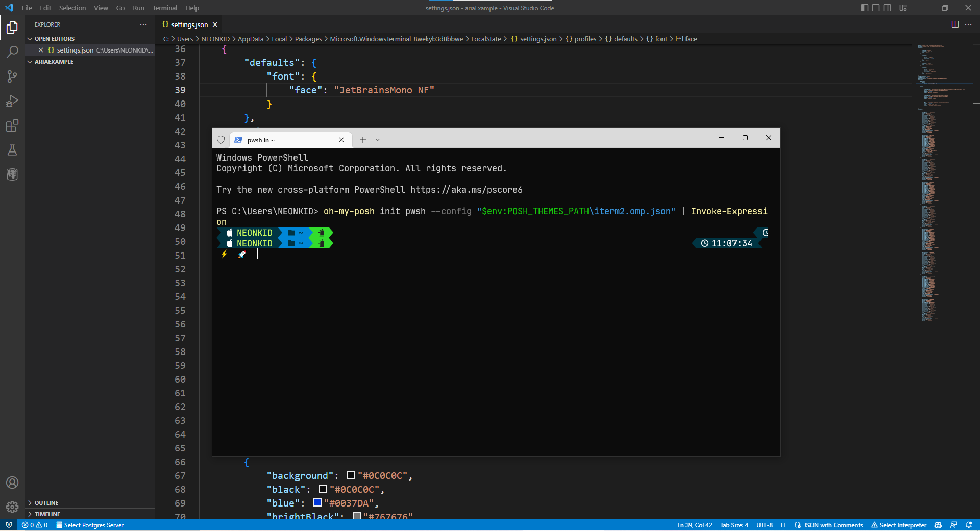Select the settings.json editor tab

pyautogui.click(x=189, y=24)
